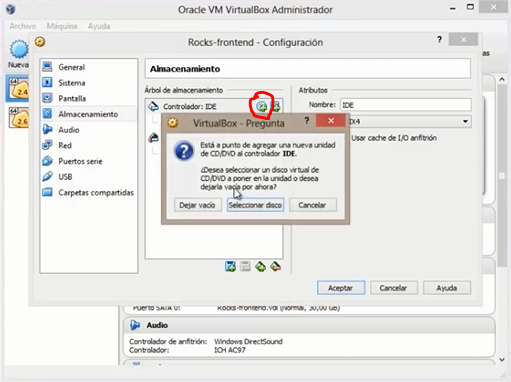The width and height of the screenshot is (511, 382).
Task: Click the main window vertical scrollbar thumb
Action: tap(502, 175)
